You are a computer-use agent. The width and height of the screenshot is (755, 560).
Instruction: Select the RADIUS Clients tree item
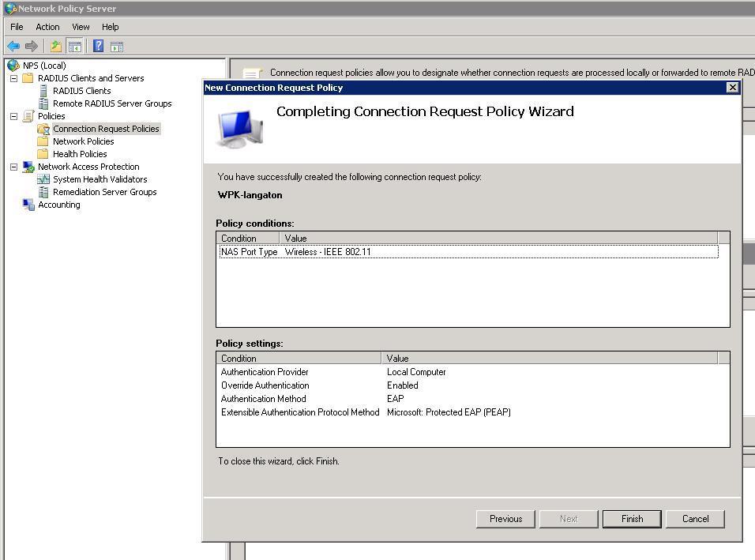pyautogui.click(x=82, y=91)
